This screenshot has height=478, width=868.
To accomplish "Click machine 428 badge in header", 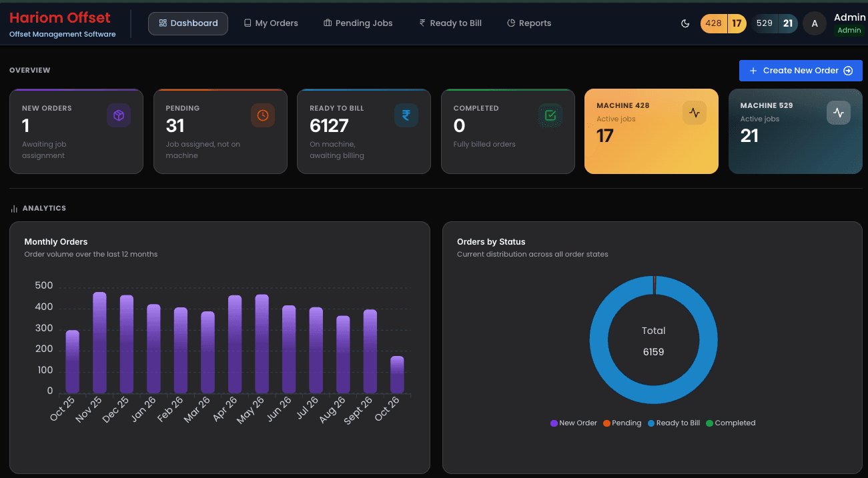I will (x=723, y=23).
